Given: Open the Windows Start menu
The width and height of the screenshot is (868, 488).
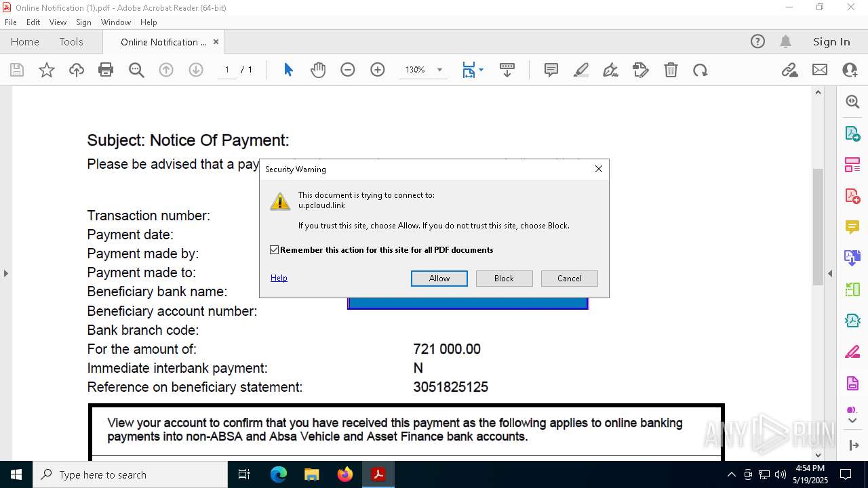Looking at the screenshot, I should pos(16,474).
